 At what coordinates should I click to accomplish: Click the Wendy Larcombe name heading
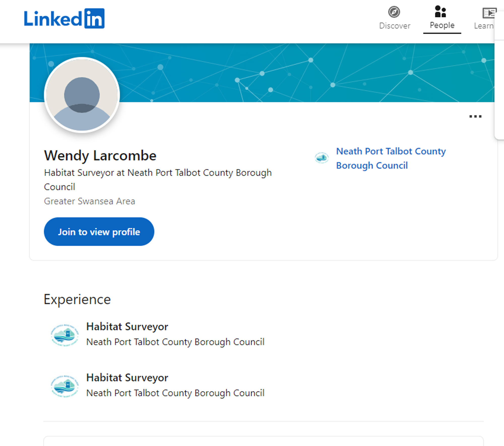(x=100, y=155)
